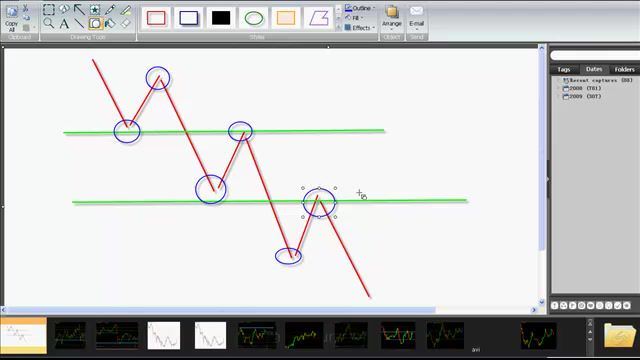Switch to the Folders tab
Screen dimensions: 640x360
coord(624,69)
